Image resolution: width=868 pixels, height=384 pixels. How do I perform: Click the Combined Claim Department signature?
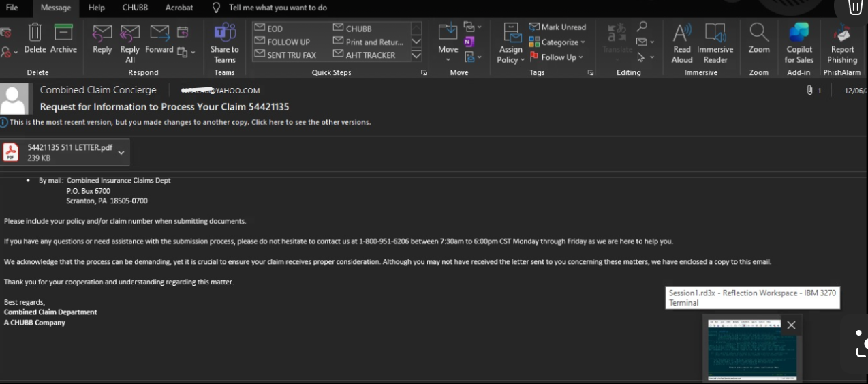tap(50, 312)
